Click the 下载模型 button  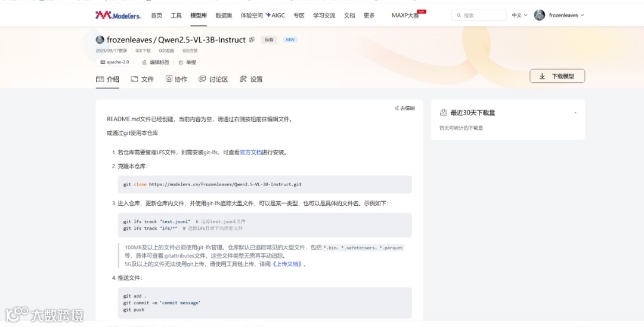click(557, 76)
